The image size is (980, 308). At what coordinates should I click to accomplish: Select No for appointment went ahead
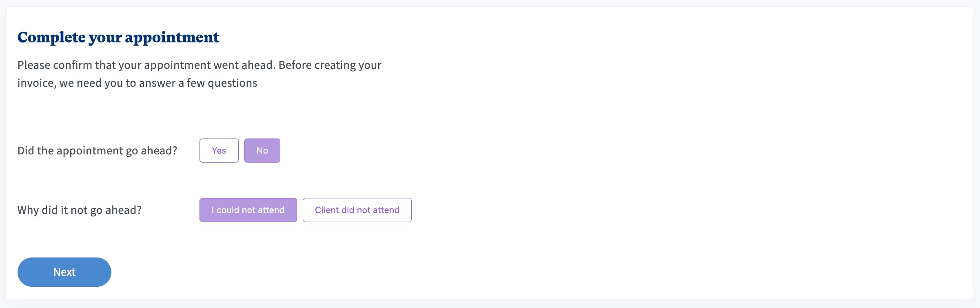tap(262, 150)
